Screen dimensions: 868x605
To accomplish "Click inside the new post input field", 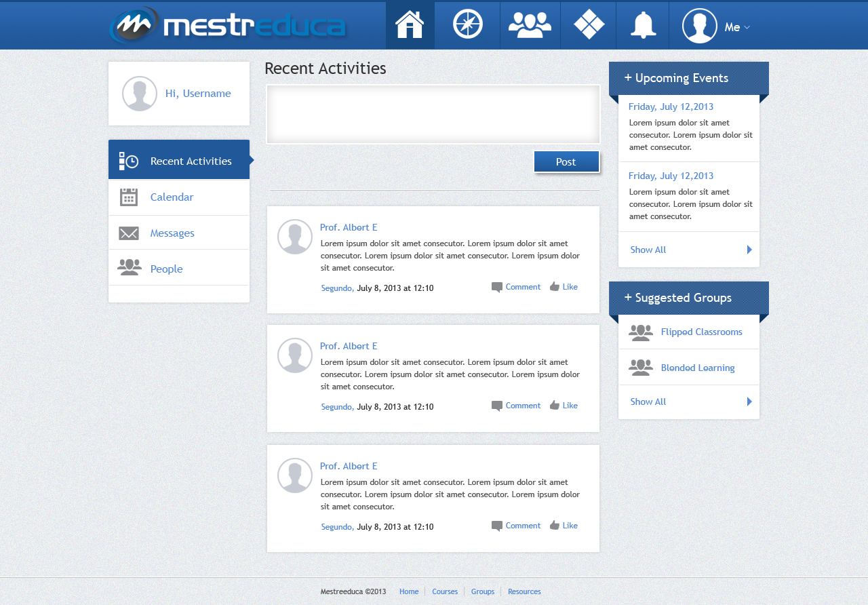I will click(x=433, y=114).
